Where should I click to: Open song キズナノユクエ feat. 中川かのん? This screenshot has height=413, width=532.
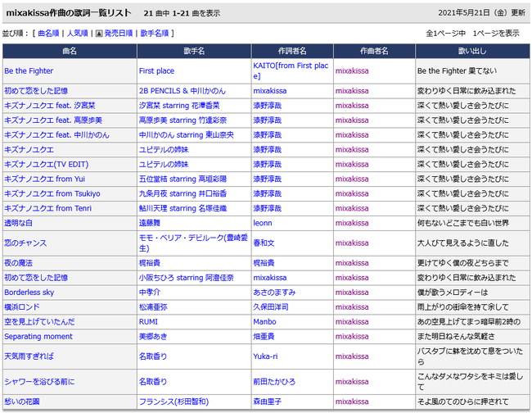(x=56, y=135)
